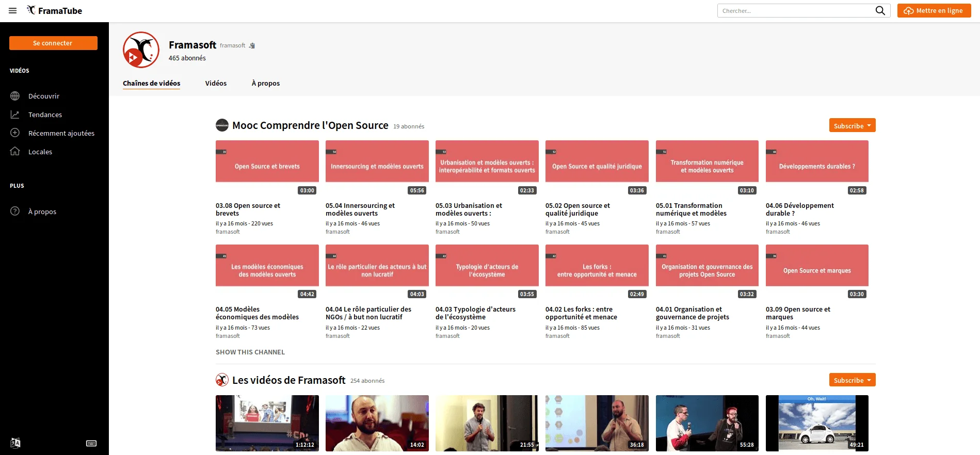Open the 36:18 video thumbnail
Viewport: 980px width, 455px height.
(x=597, y=423)
